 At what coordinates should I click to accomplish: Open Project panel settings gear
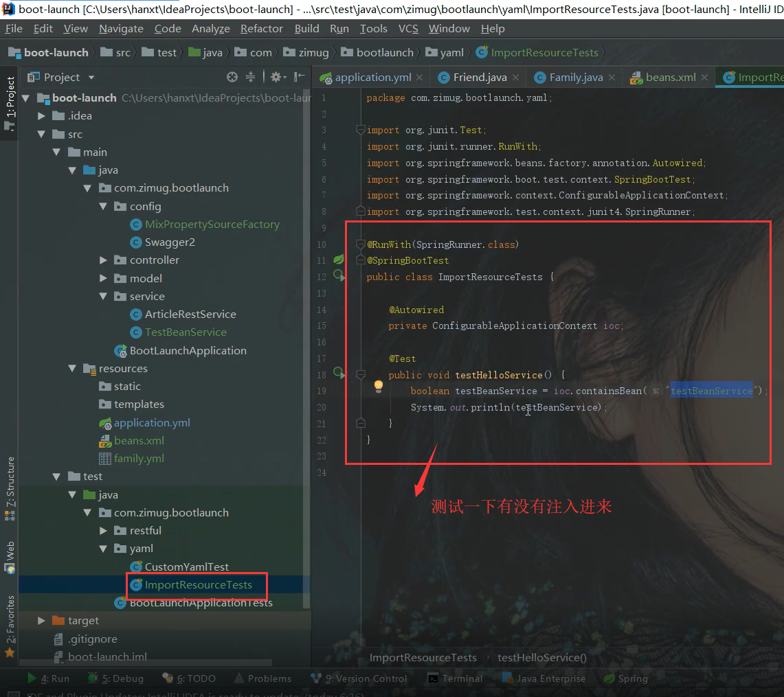[x=276, y=77]
